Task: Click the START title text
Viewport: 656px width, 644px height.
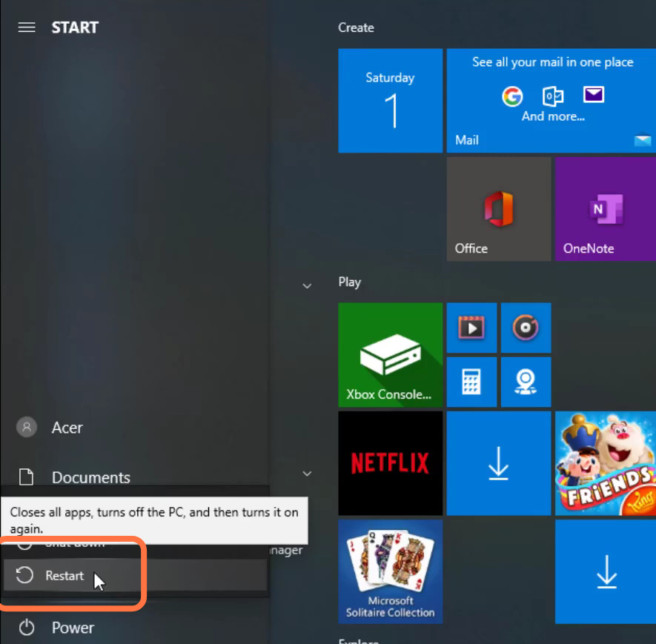Action: pyautogui.click(x=75, y=27)
